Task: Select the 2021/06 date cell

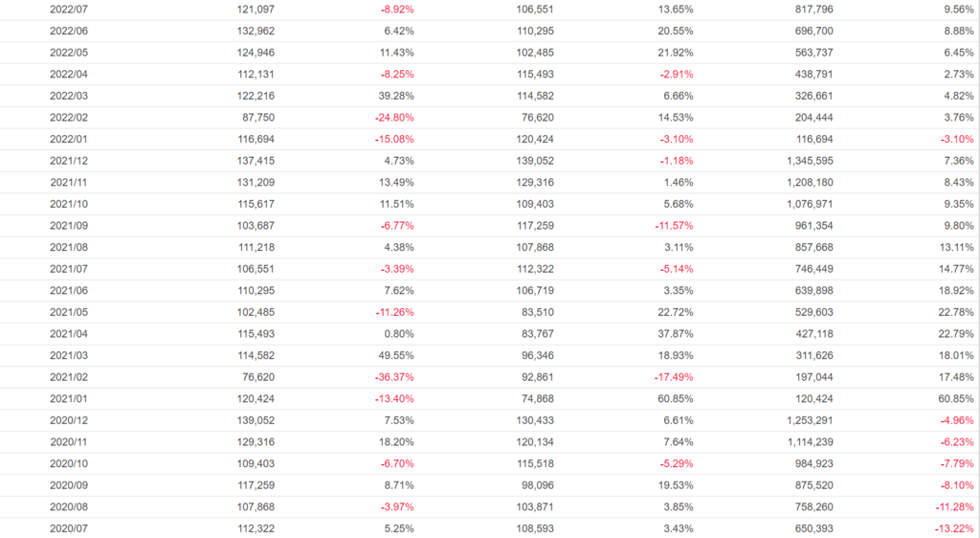Action: [69, 290]
